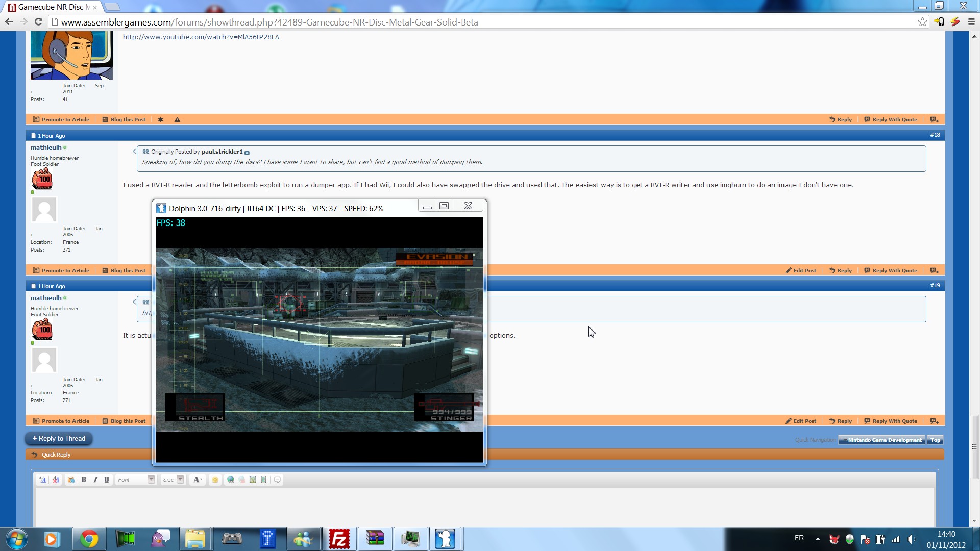Open a new browser tab

tap(112, 7)
